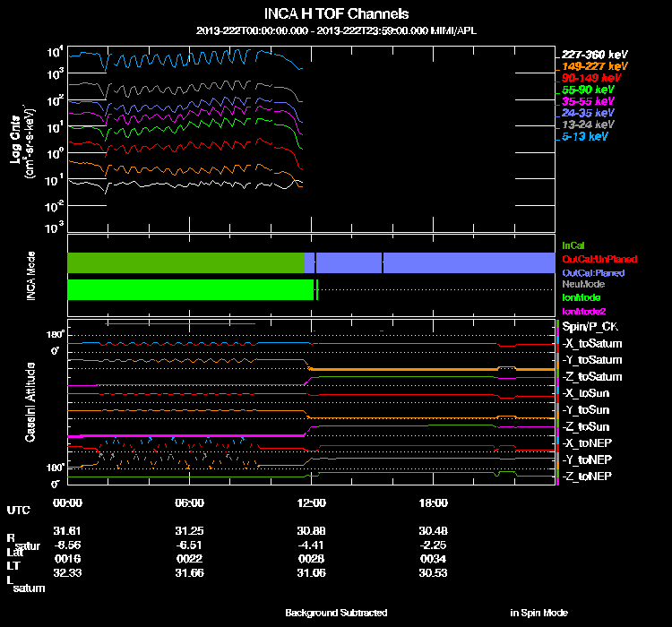Click the -X_toNEP attitude label
Screen dimensions: 672x627
(x=587, y=442)
